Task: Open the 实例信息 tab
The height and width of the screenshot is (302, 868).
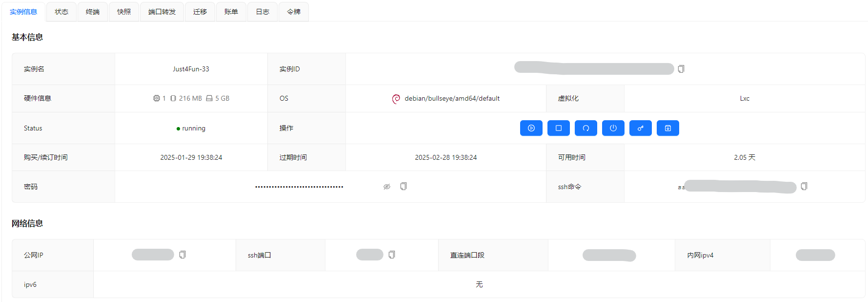Action: (23, 12)
